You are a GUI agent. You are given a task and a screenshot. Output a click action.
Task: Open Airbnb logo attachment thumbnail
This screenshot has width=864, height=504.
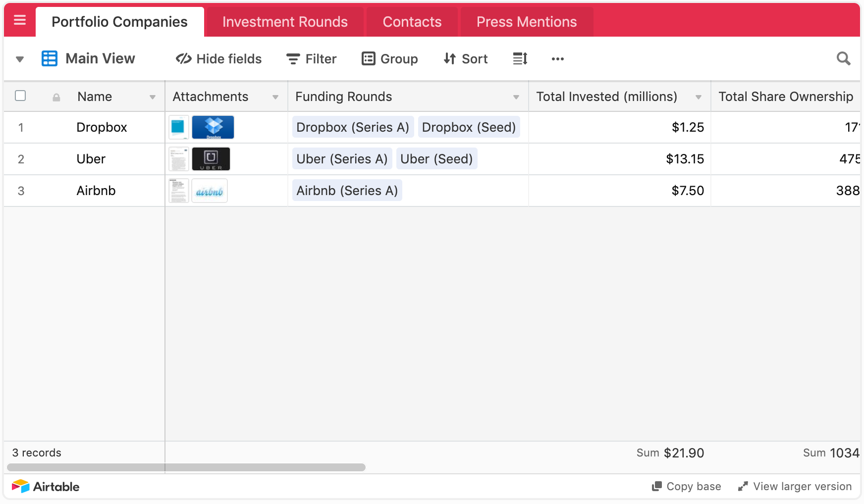(210, 191)
